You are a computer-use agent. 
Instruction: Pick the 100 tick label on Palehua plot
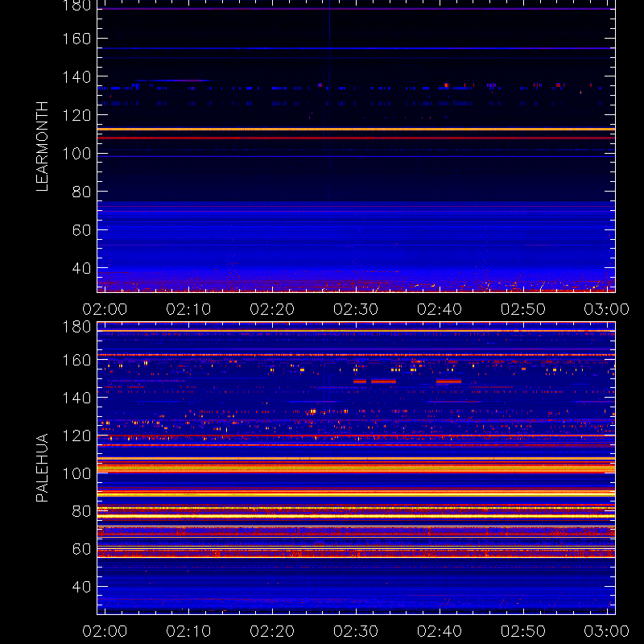(76, 473)
